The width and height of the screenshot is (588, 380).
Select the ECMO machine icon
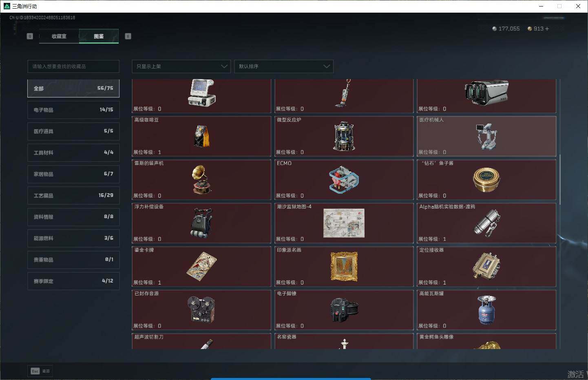point(344,179)
